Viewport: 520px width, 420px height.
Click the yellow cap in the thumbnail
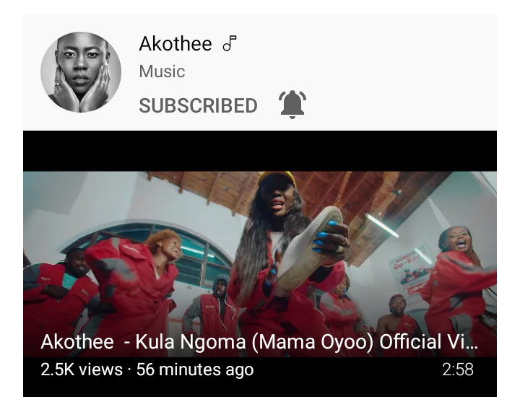click(274, 178)
